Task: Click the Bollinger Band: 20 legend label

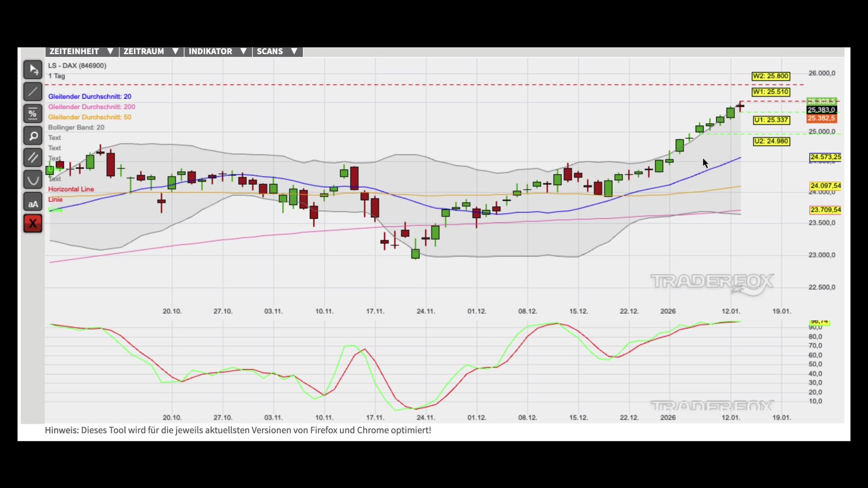Action: pyautogui.click(x=76, y=128)
